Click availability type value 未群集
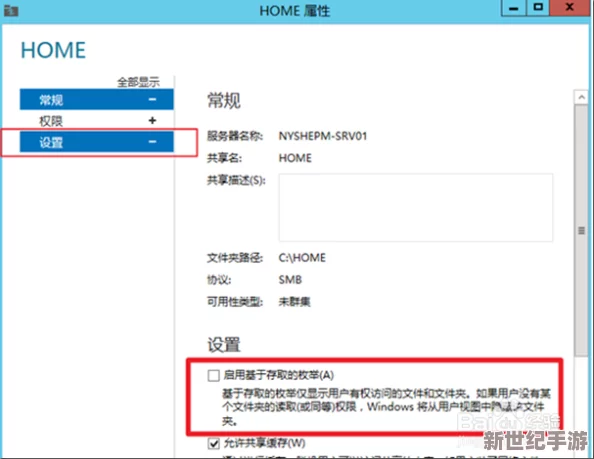Viewport: 594px width, 459px height. point(294,302)
